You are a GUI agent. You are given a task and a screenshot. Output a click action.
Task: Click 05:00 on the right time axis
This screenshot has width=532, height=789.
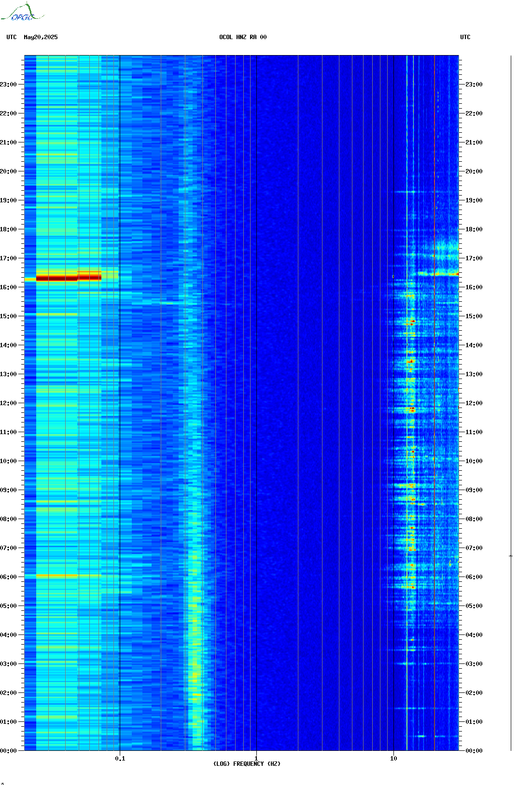pyautogui.click(x=474, y=606)
